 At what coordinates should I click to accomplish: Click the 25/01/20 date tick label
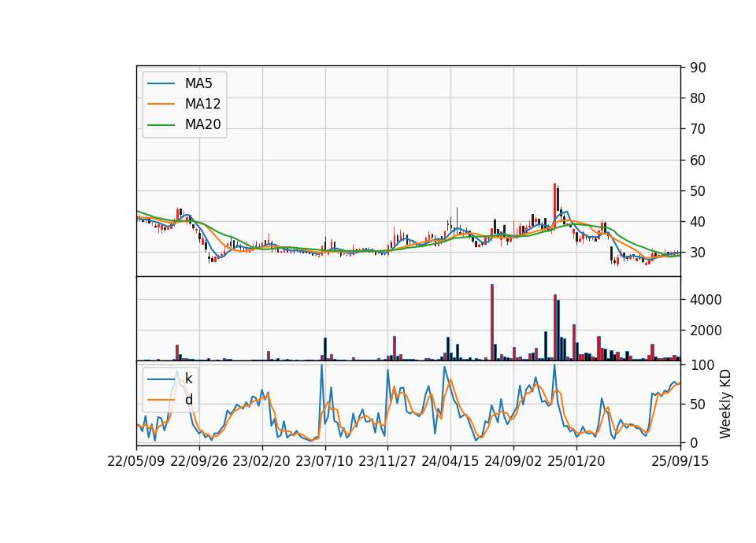pos(576,461)
